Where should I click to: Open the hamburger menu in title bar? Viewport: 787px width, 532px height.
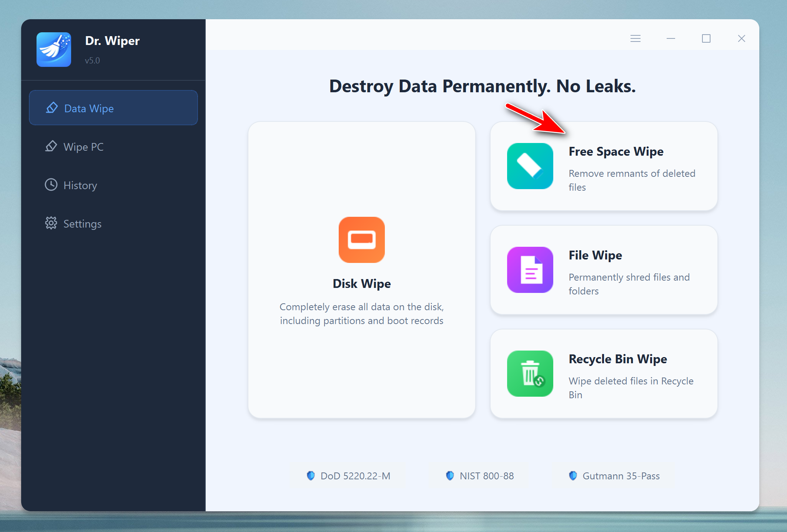click(636, 38)
